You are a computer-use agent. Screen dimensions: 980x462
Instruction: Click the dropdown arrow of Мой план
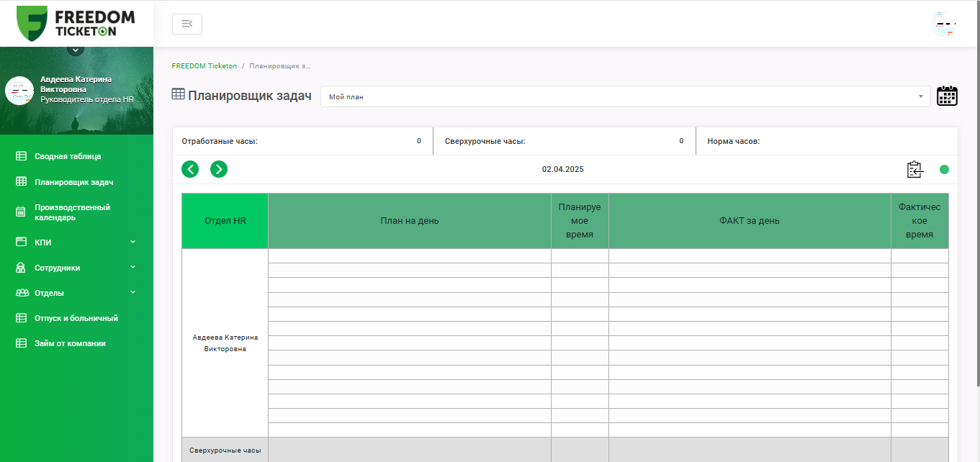[x=920, y=96]
